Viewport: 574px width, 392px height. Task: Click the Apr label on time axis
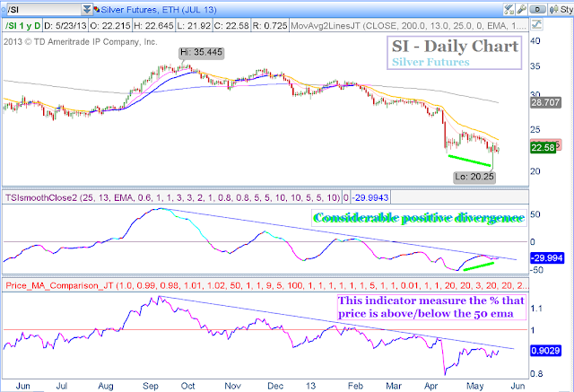[x=431, y=386]
